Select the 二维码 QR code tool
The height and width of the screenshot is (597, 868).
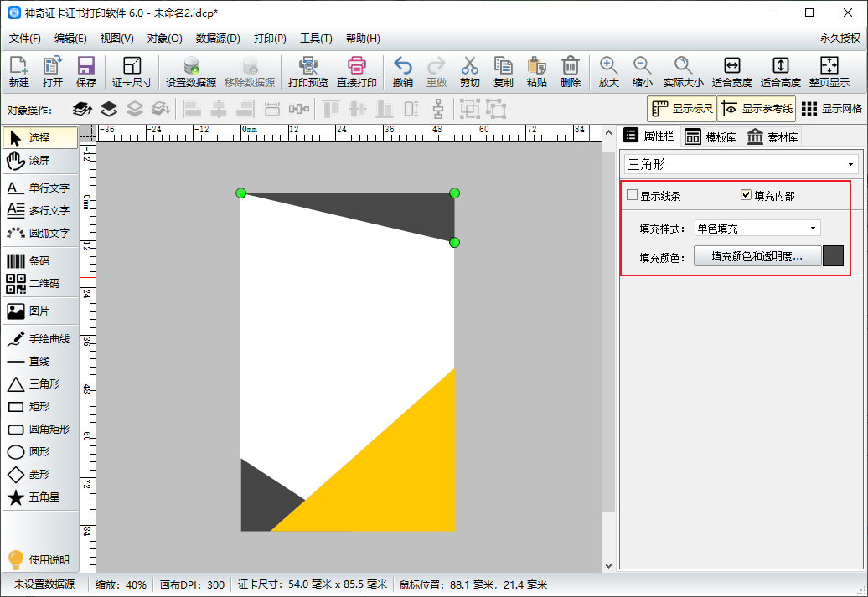pos(40,284)
